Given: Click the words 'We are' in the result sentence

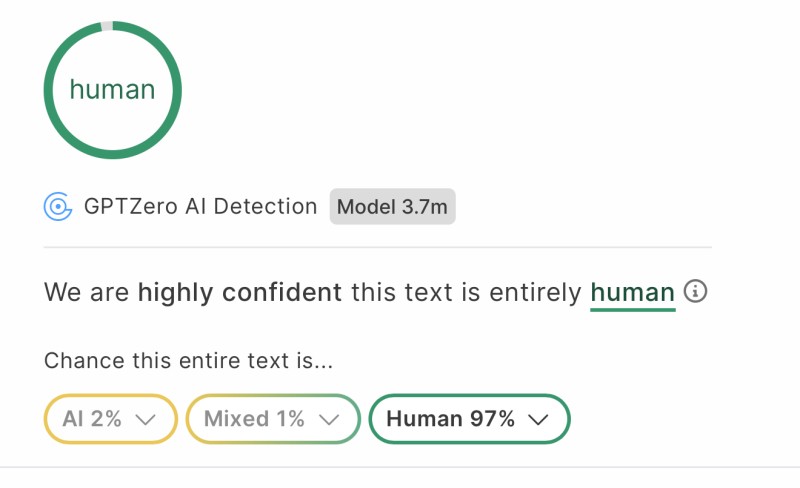Looking at the screenshot, I should coord(87,293).
